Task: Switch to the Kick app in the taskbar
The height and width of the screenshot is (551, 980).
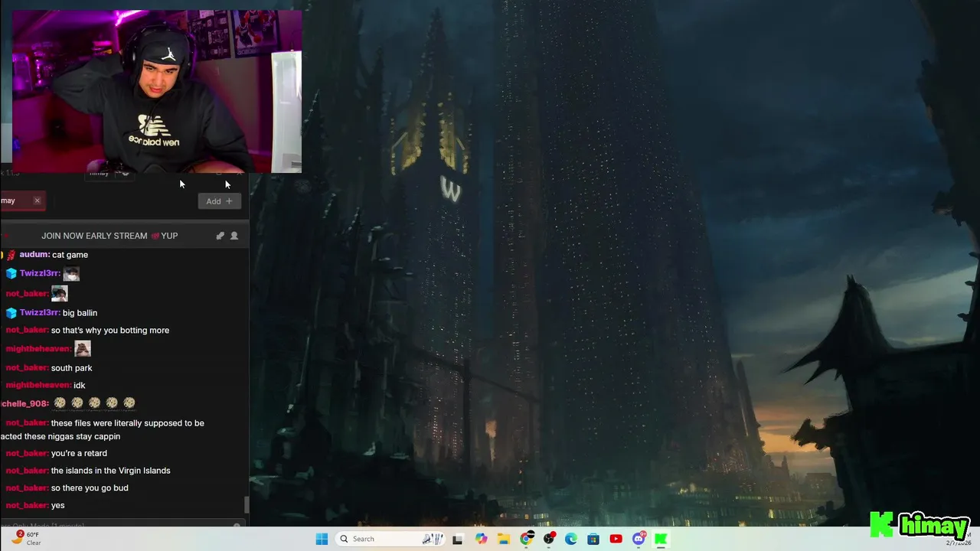Action: point(661,539)
